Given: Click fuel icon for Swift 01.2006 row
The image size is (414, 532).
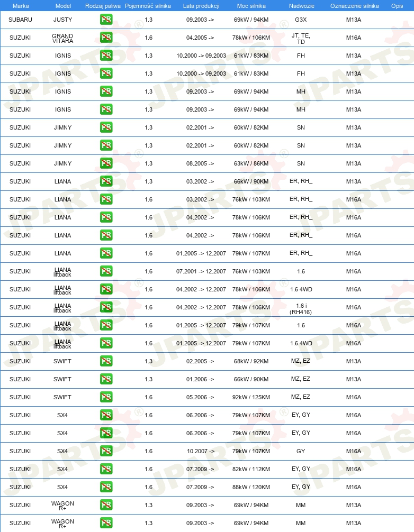Looking at the screenshot, I should tap(106, 379).
